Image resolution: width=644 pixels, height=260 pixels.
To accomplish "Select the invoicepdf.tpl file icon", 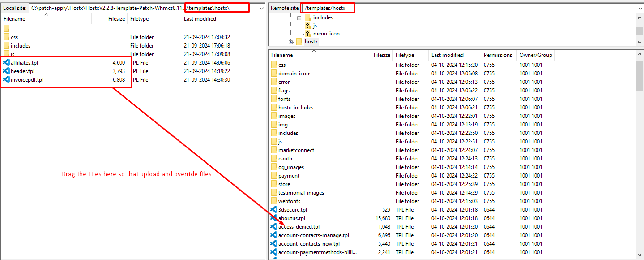I will (x=6, y=80).
